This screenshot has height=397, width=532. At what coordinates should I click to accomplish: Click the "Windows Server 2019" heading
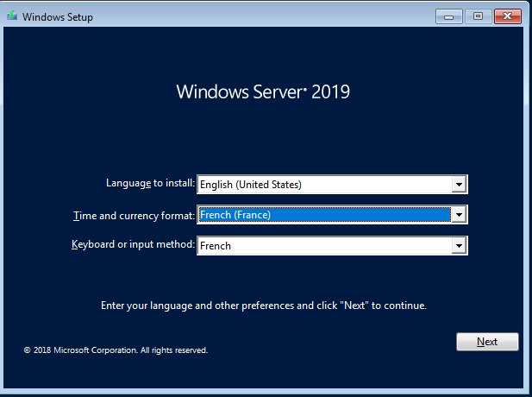pyautogui.click(x=263, y=91)
